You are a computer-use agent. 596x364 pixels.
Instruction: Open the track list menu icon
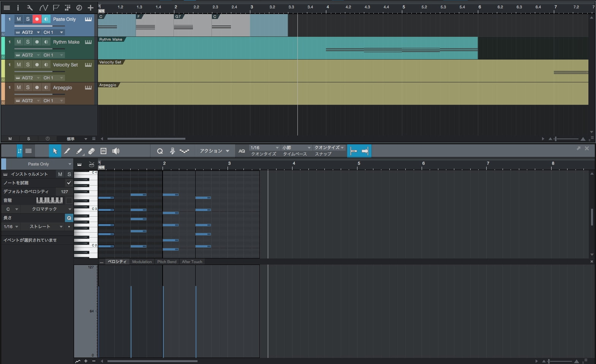[6, 8]
